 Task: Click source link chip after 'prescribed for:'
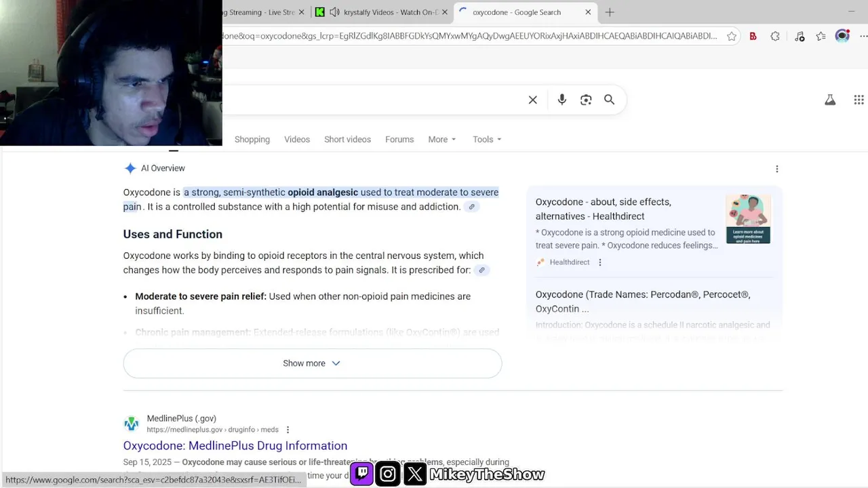click(481, 270)
